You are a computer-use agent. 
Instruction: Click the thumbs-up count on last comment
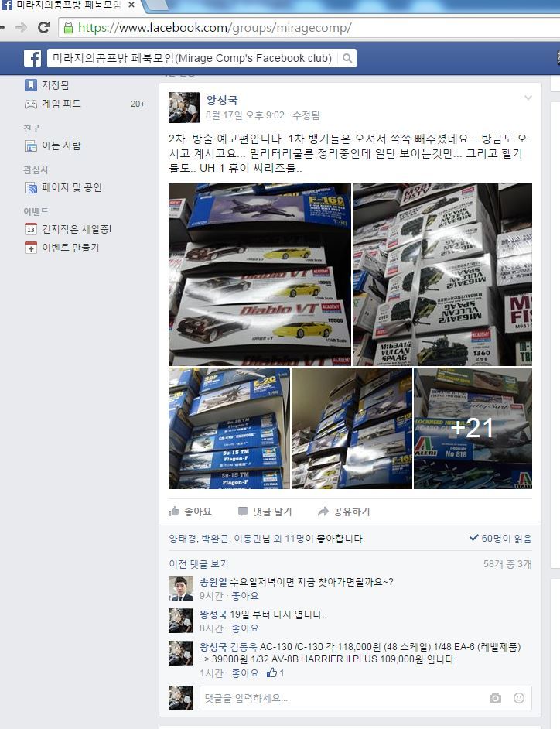(x=275, y=673)
